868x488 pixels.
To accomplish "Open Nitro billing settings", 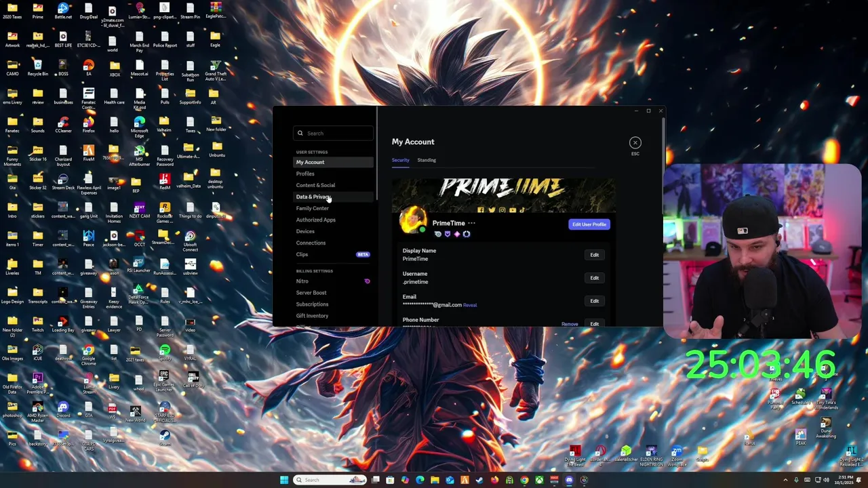I will (333, 281).
